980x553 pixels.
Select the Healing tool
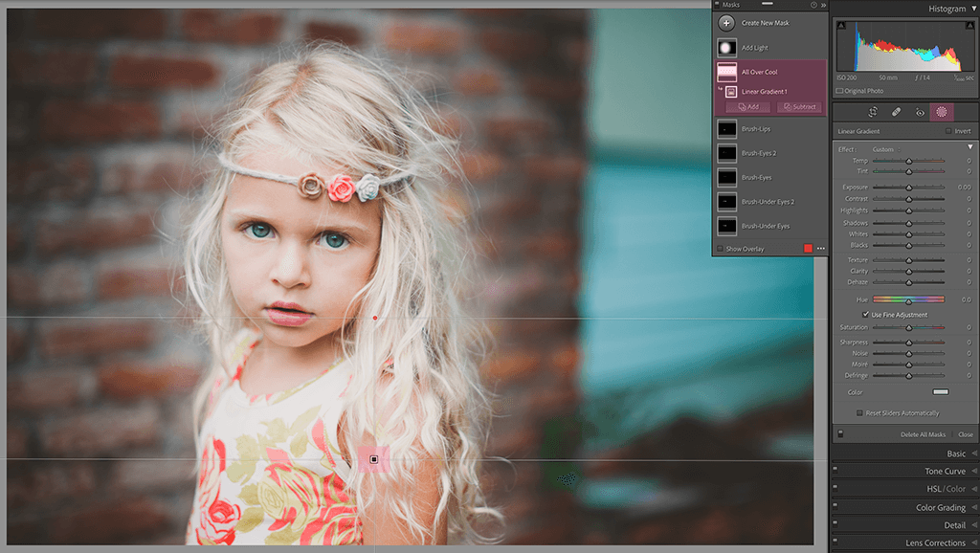tap(895, 112)
